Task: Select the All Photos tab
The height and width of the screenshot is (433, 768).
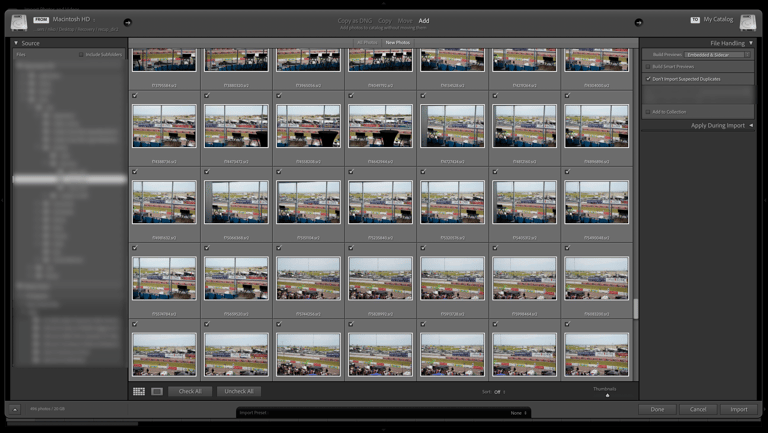Action: pyautogui.click(x=367, y=43)
